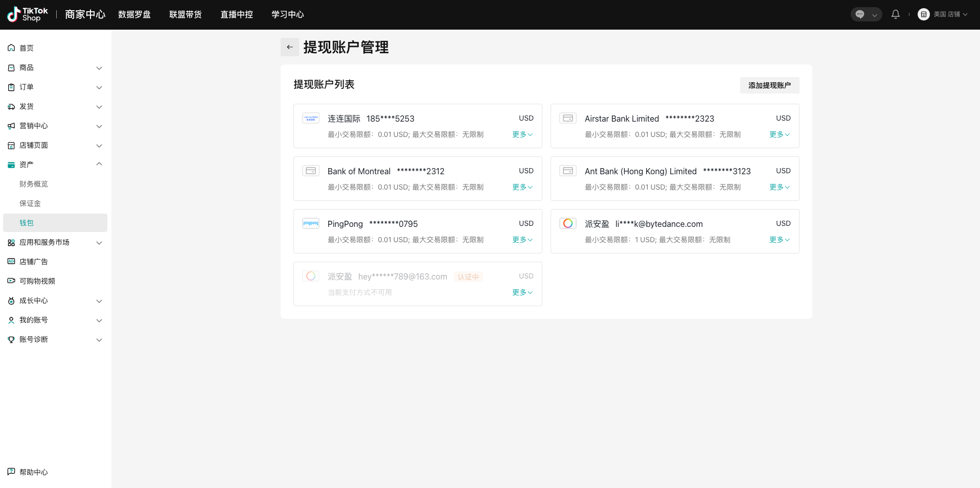Show 更多 for 派安盈 hey******789@163.com
980x488 pixels.
click(522, 292)
